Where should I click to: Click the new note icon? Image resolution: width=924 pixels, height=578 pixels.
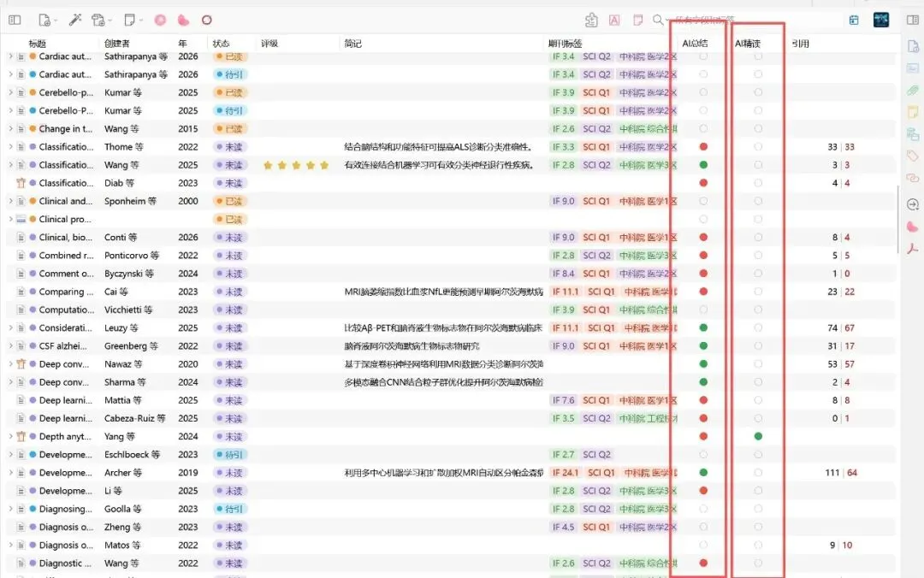130,20
